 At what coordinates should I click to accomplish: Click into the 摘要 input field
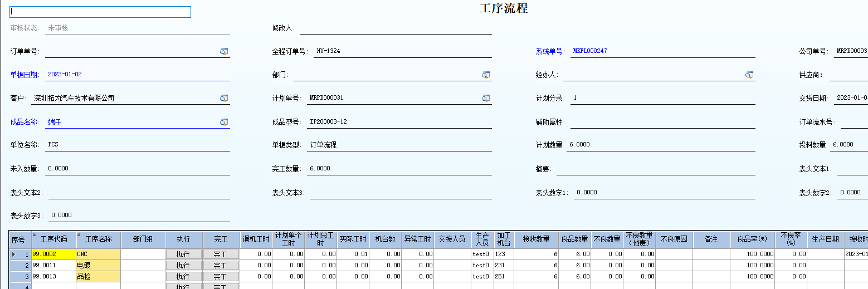[655, 168]
